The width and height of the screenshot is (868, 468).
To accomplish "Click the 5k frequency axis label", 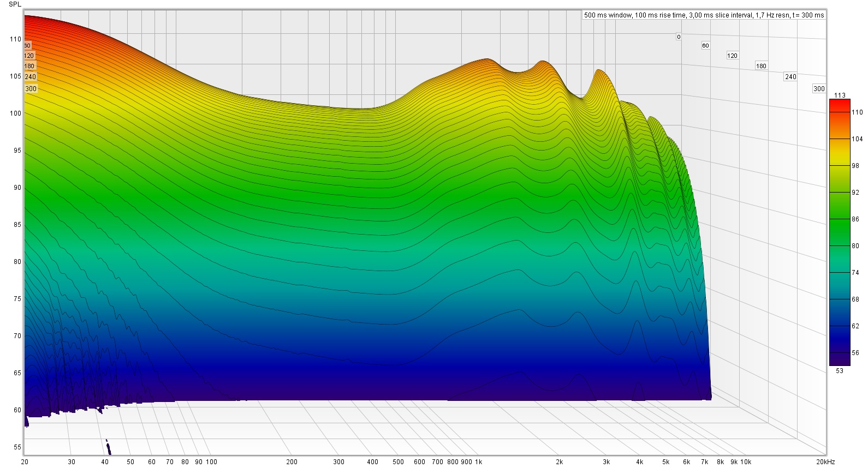I will coord(666,462).
